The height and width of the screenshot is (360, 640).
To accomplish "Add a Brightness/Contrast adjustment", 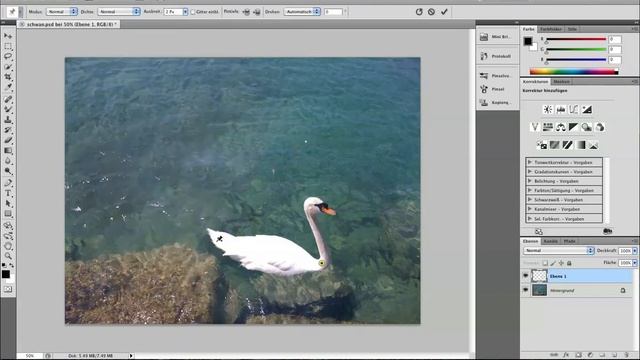I will (548, 109).
